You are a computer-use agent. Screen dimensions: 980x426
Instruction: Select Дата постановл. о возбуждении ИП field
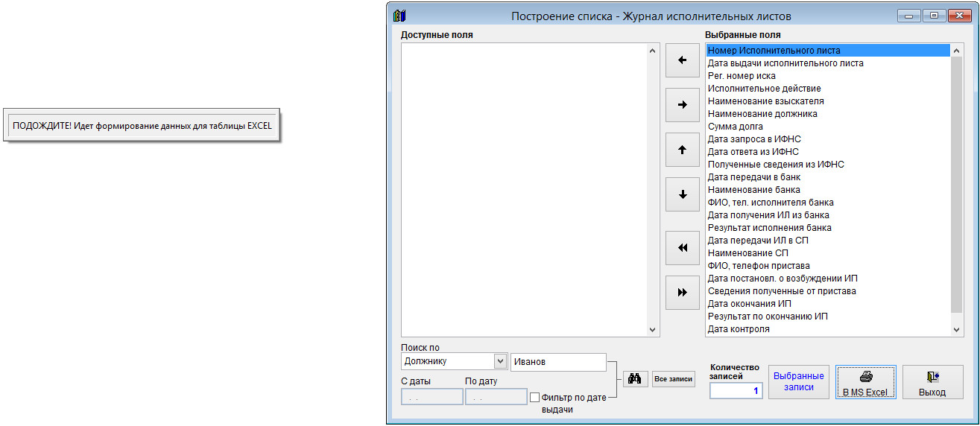tap(828, 279)
